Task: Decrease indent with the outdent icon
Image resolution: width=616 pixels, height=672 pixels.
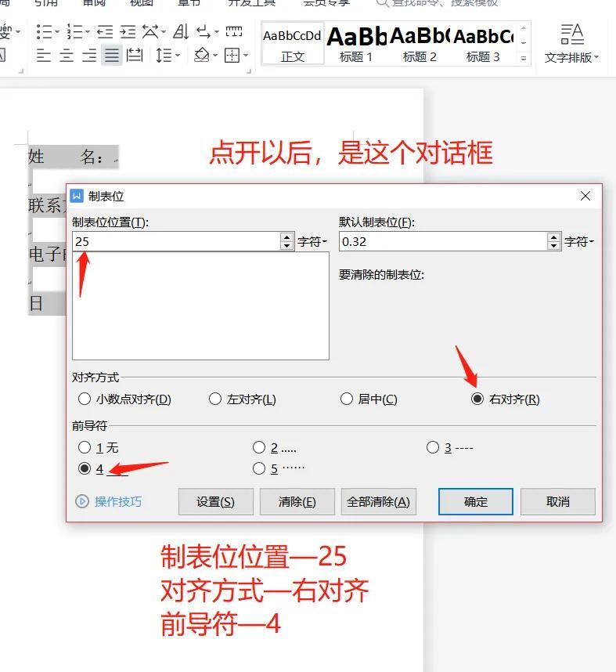Action: (105, 31)
